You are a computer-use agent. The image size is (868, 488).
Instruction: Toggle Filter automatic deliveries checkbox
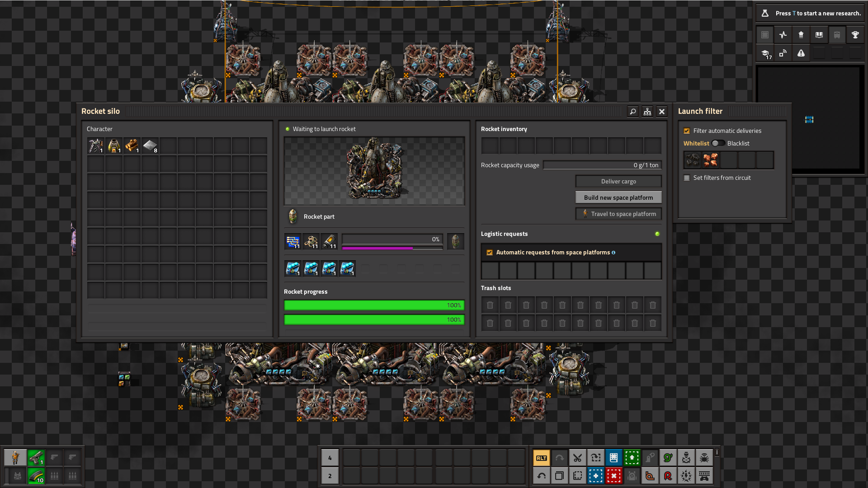[687, 131]
